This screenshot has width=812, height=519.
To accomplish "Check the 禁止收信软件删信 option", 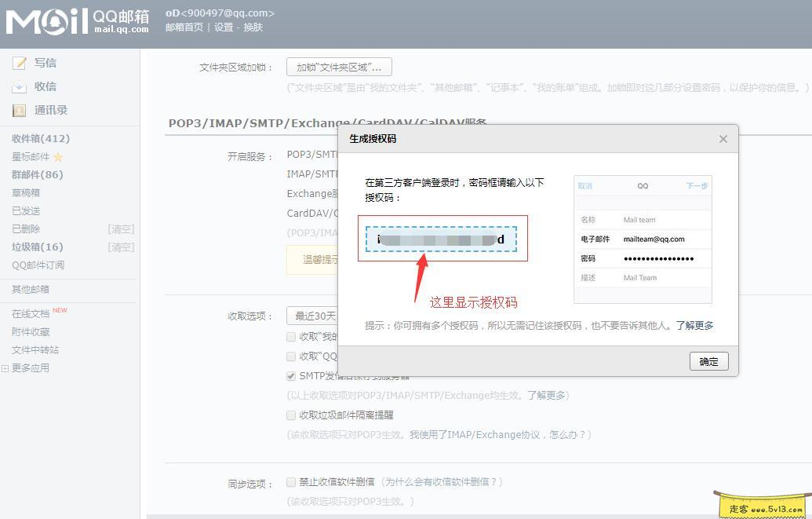I will click(x=291, y=482).
